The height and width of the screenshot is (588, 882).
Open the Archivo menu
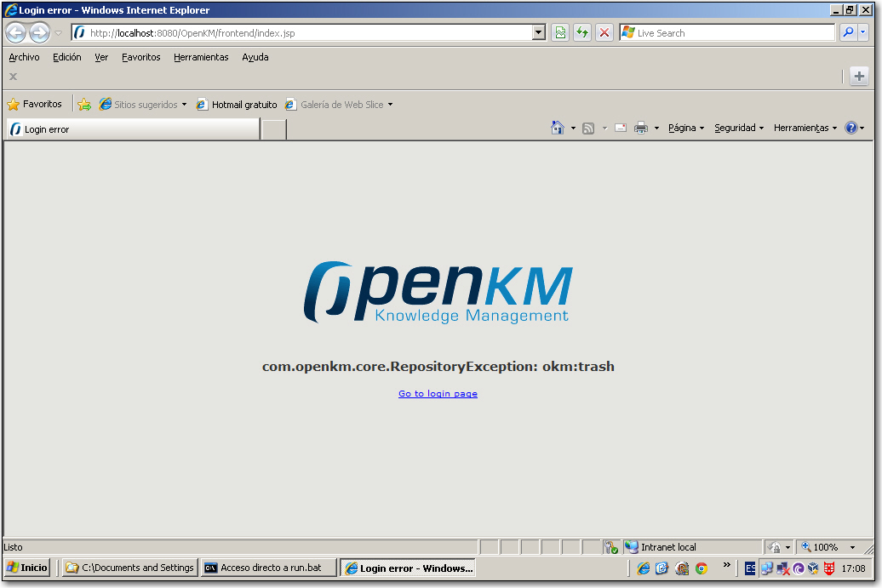point(24,57)
